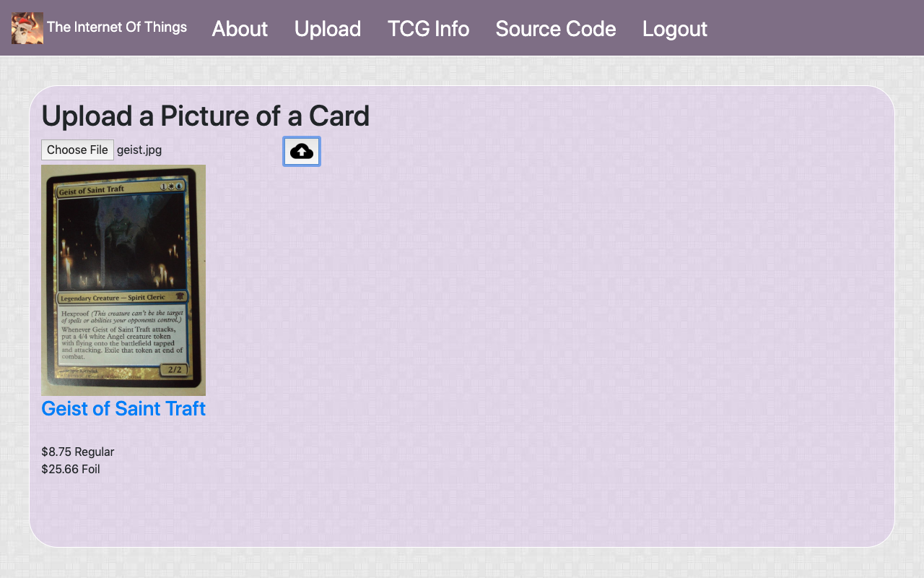Screen dimensions: 924x578
Task: Open The Internet Of Things home link
Action: pos(117,27)
